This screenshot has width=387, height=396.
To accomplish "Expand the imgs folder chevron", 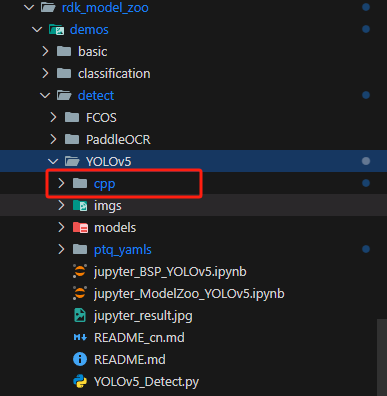I will pyautogui.click(x=61, y=205).
